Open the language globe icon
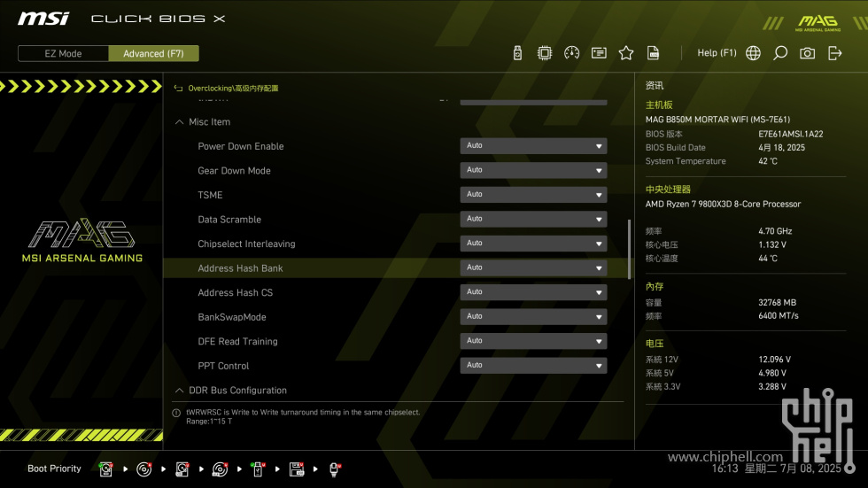 tap(753, 53)
